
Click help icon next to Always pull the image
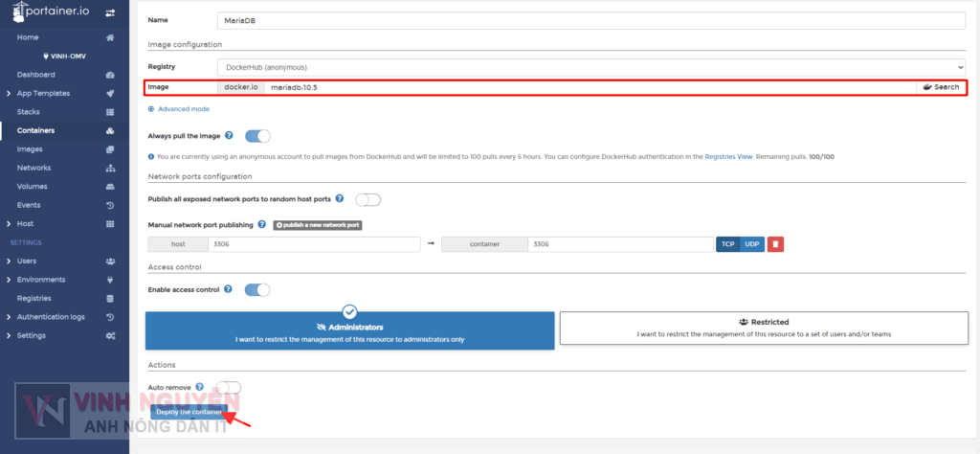pos(230,136)
